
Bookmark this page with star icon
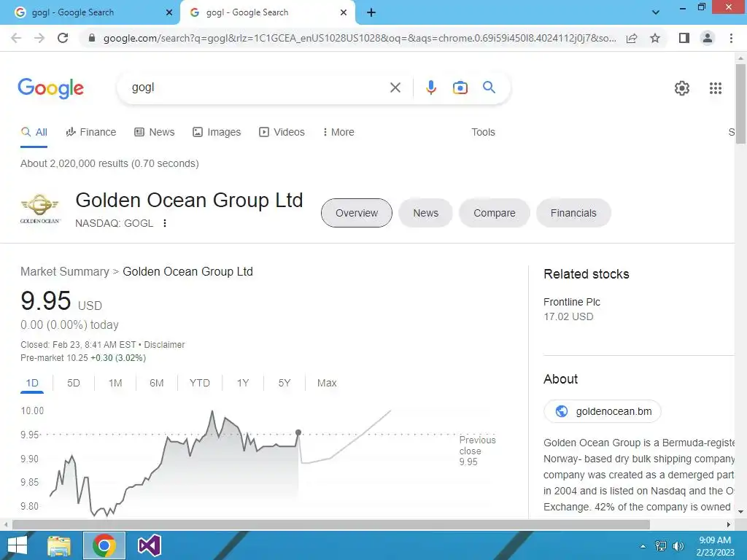pos(655,38)
